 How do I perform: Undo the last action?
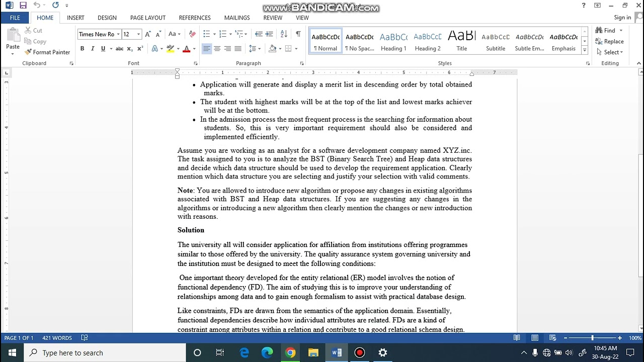tap(37, 6)
